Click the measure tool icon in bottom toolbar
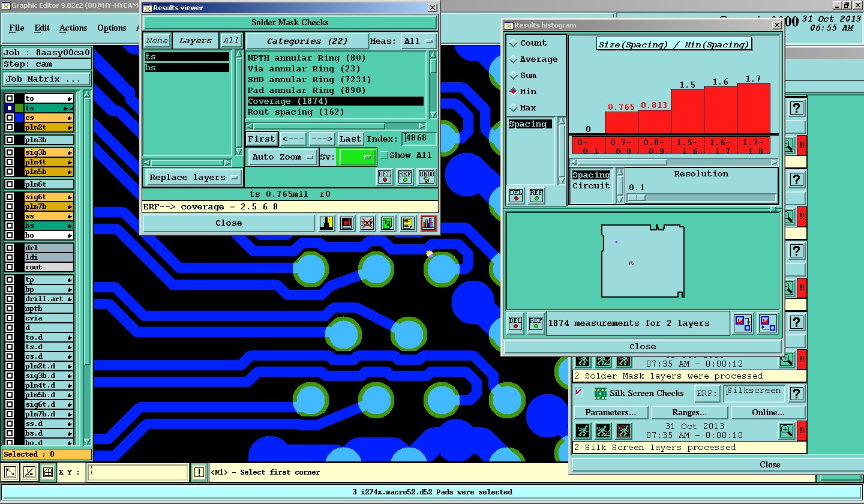This screenshot has height=504, width=864. click(x=28, y=473)
